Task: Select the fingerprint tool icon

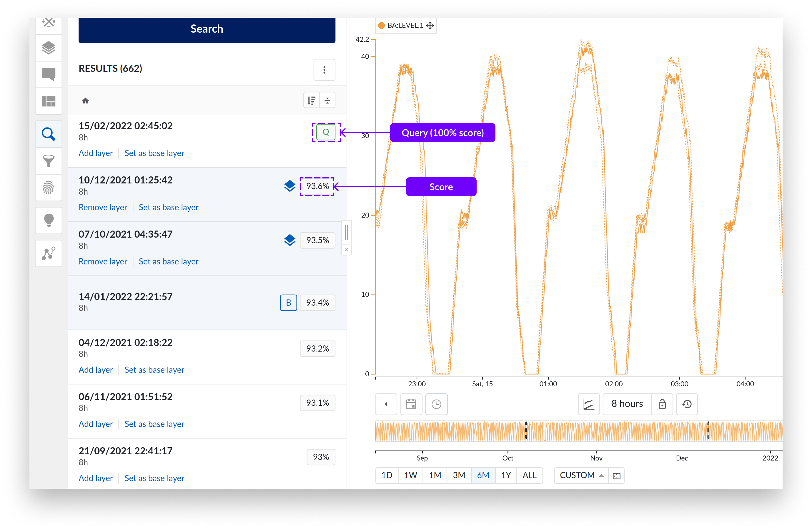Action: tap(49, 188)
